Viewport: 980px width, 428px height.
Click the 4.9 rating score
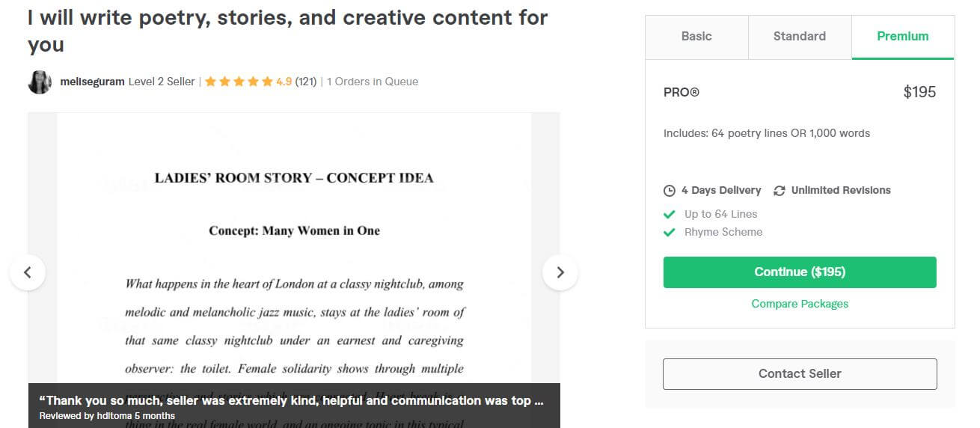284,82
